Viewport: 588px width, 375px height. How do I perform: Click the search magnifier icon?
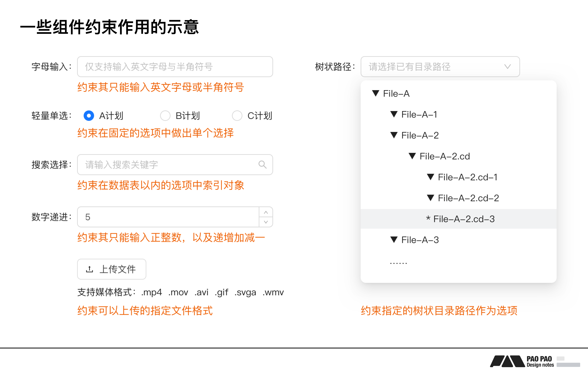(x=262, y=164)
